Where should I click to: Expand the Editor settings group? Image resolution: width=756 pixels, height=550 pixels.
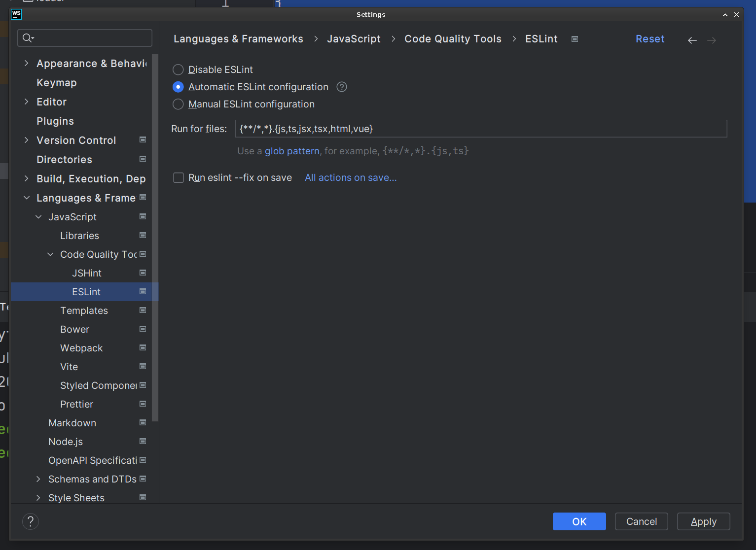(27, 102)
